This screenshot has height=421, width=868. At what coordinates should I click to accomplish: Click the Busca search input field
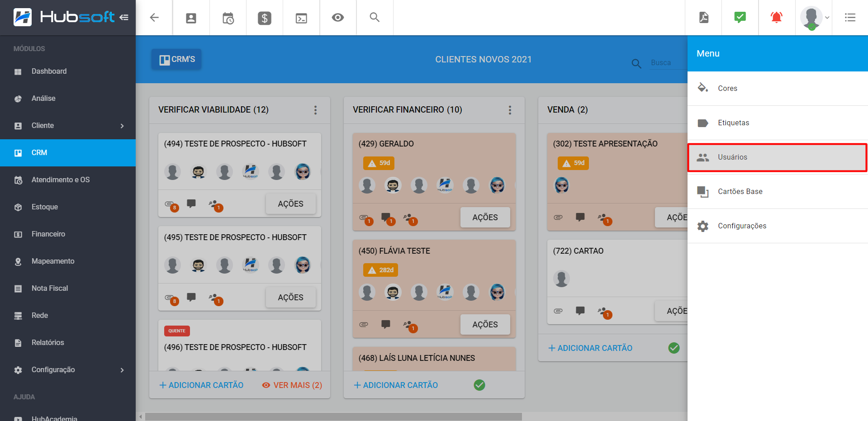click(x=668, y=63)
